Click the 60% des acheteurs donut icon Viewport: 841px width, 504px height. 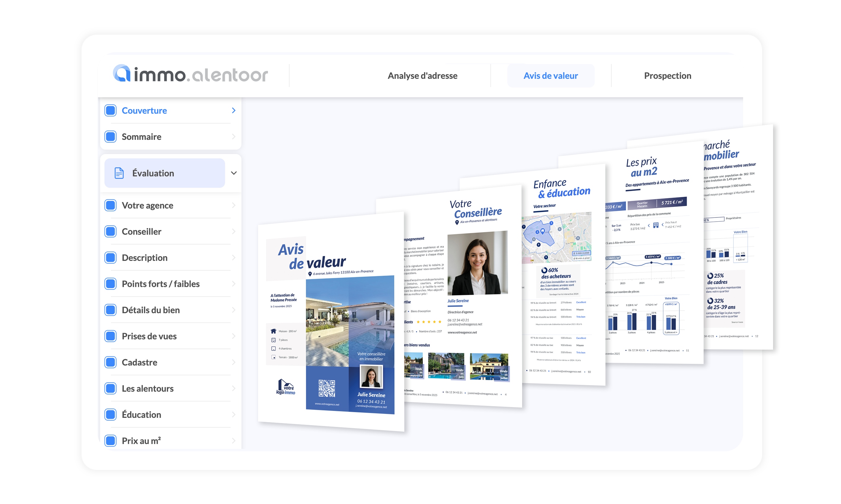(x=544, y=270)
